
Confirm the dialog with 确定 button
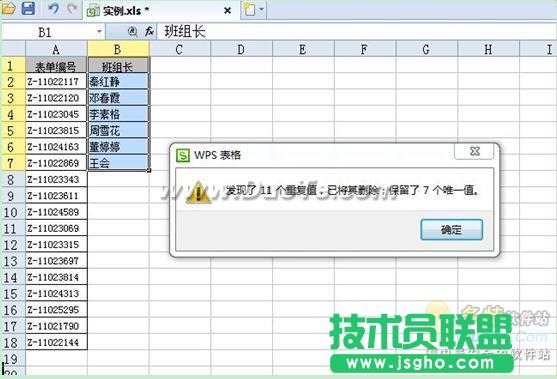point(451,229)
